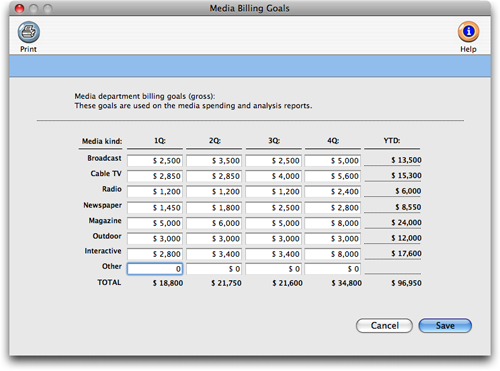Select the Magazine 2Q goal field
The height and width of the screenshot is (371, 500).
click(214, 223)
